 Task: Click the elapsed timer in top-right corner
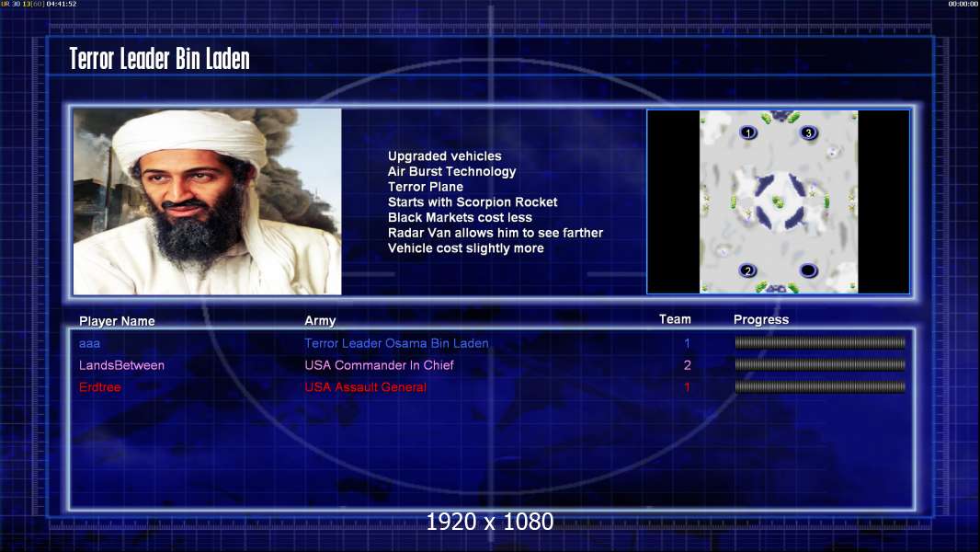pos(963,4)
